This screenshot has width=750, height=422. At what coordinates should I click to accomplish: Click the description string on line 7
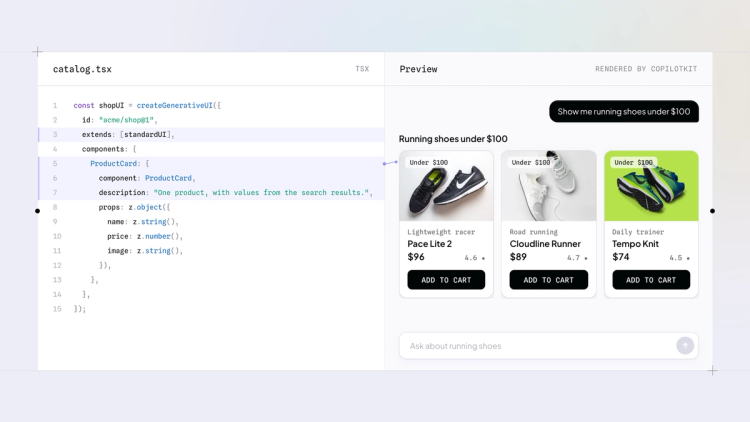coord(261,192)
